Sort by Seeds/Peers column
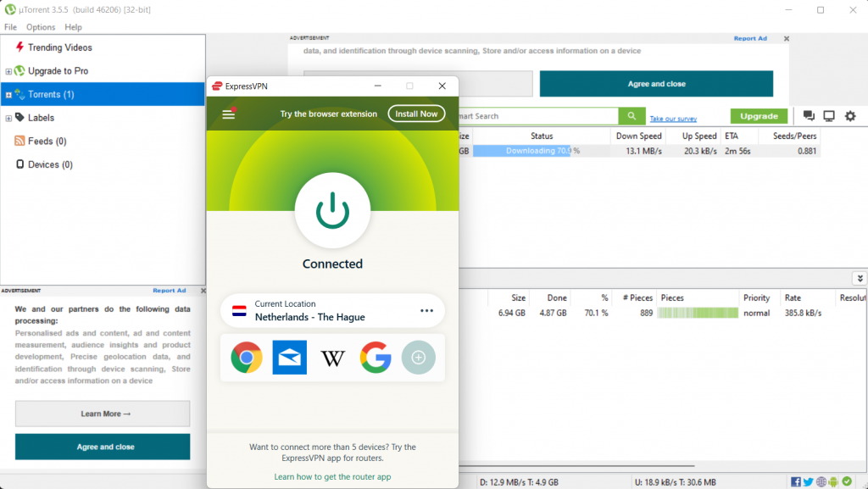The image size is (868, 489). pyautogui.click(x=794, y=136)
